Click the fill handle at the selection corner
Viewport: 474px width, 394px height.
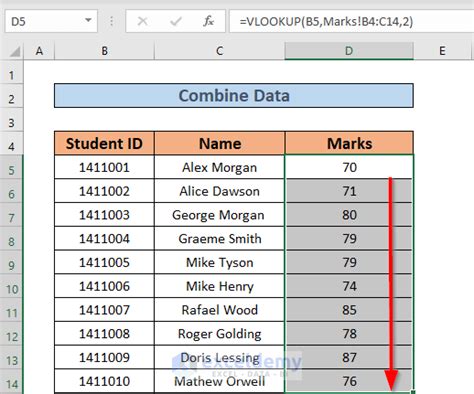413,392
